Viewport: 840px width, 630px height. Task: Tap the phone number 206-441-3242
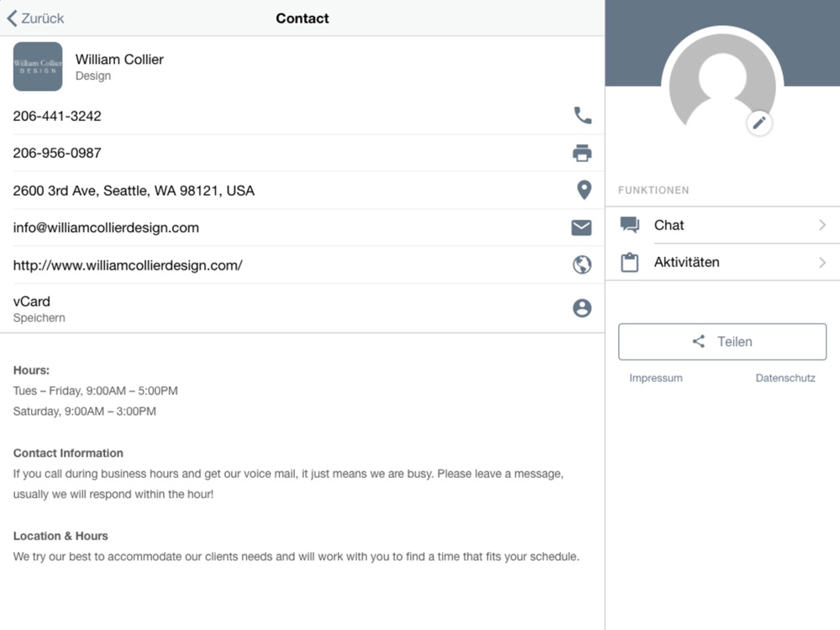(x=57, y=116)
